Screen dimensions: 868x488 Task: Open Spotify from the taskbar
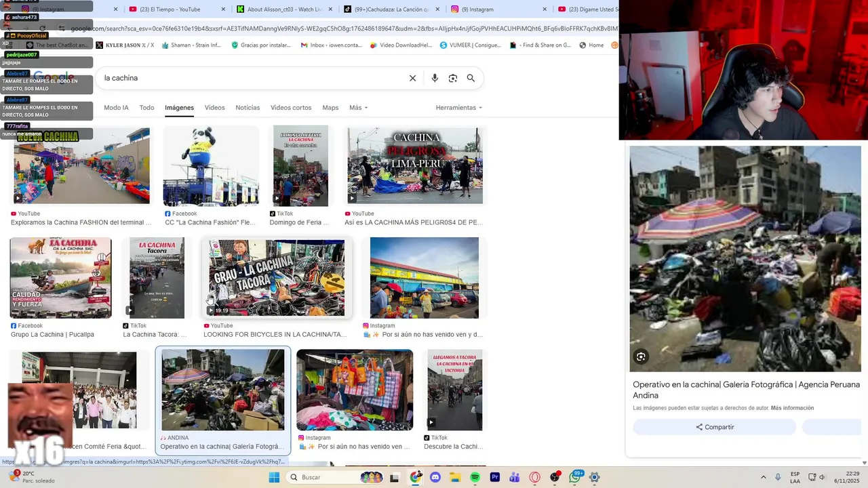point(475,477)
